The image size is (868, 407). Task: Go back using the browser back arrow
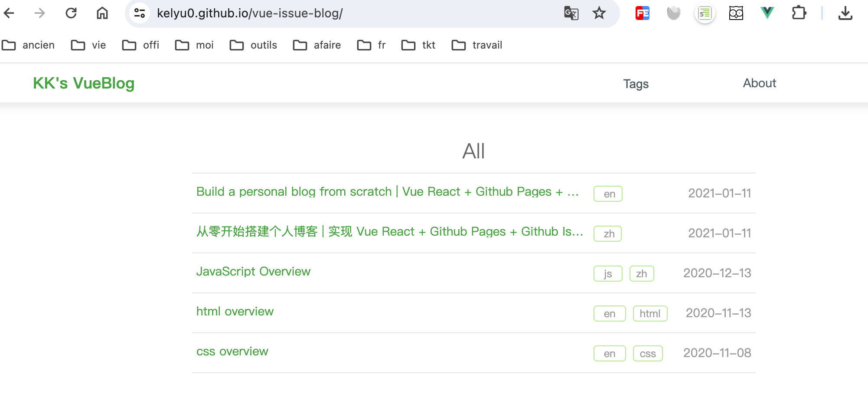pyautogui.click(x=9, y=13)
